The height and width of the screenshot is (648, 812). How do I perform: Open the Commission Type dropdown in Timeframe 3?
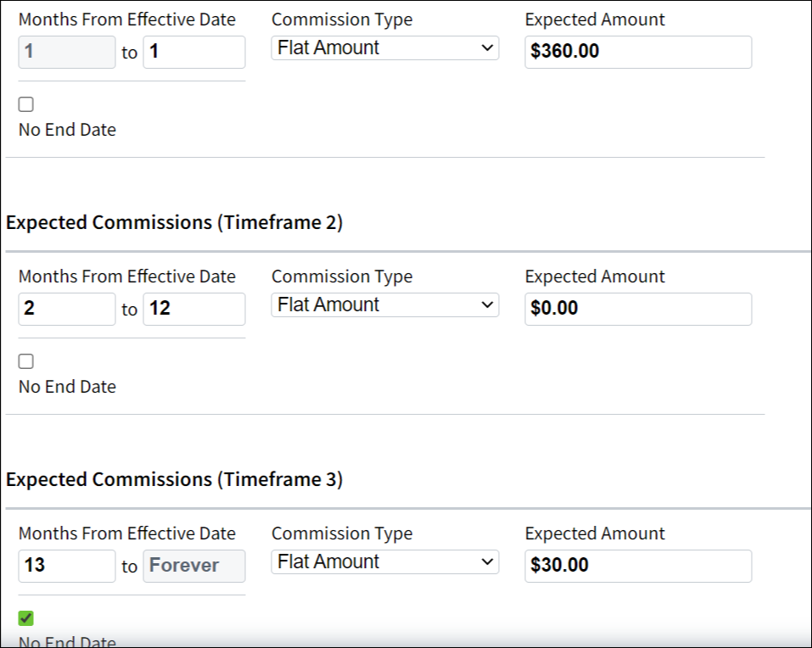point(384,561)
